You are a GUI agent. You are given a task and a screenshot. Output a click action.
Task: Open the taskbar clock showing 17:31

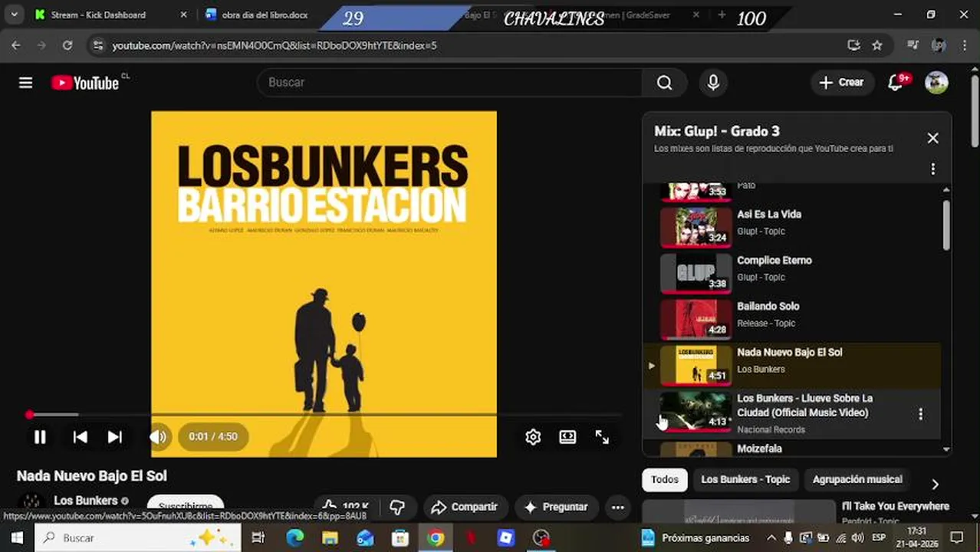coord(916,537)
